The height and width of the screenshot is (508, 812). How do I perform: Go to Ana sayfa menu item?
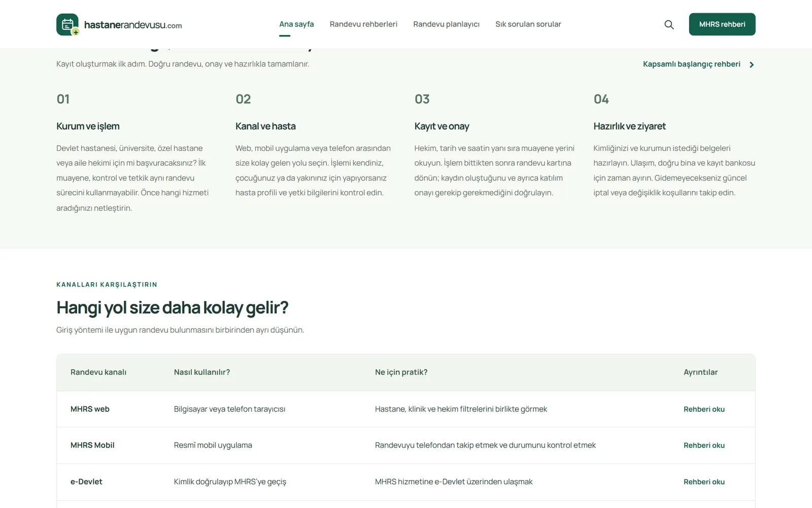click(x=296, y=24)
